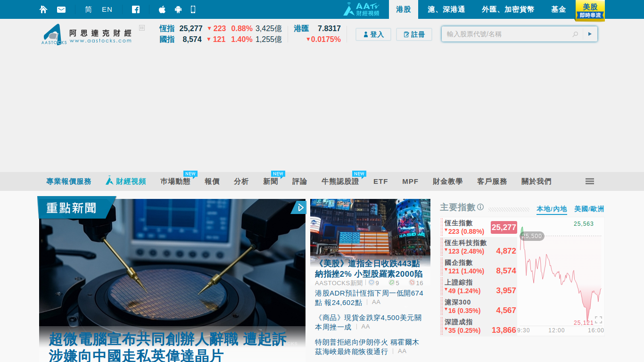Open the 分析 menu
Viewport: 644px width, 362px height.
point(241,181)
